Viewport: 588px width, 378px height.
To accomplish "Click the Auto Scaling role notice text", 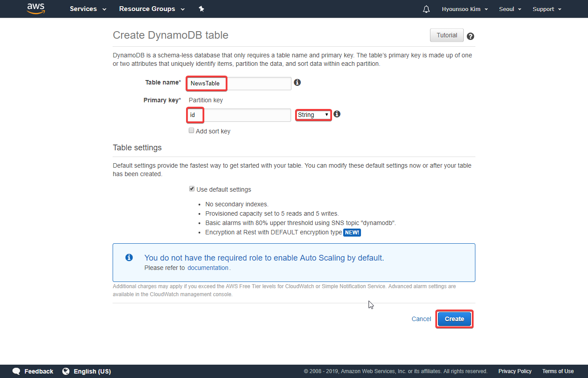I will click(264, 257).
